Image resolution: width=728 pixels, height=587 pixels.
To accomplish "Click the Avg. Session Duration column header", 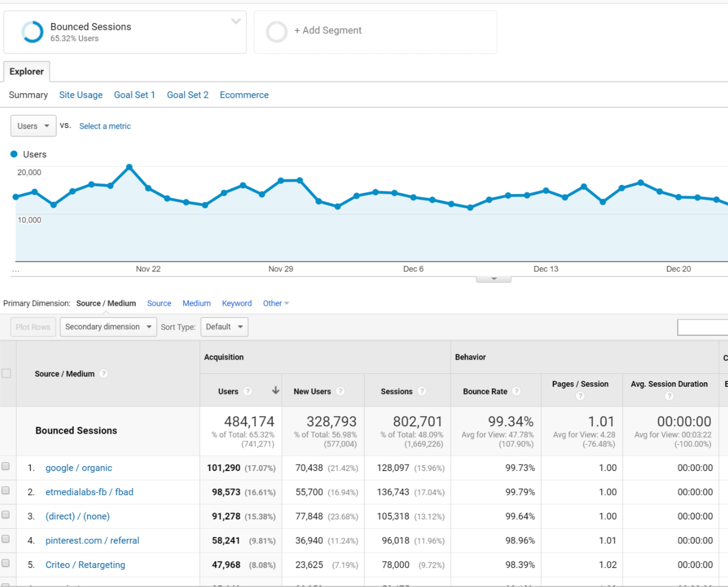I will (669, 384).
